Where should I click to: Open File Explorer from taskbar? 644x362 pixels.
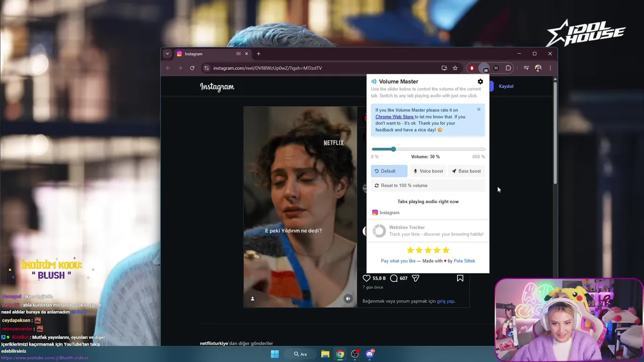(325, 354)
